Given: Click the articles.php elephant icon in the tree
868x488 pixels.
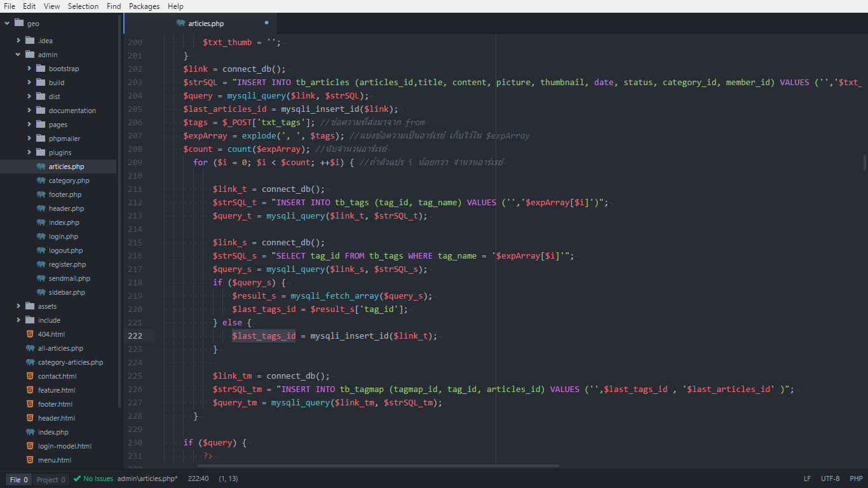Looking at the screenshot, I should 41,166.
